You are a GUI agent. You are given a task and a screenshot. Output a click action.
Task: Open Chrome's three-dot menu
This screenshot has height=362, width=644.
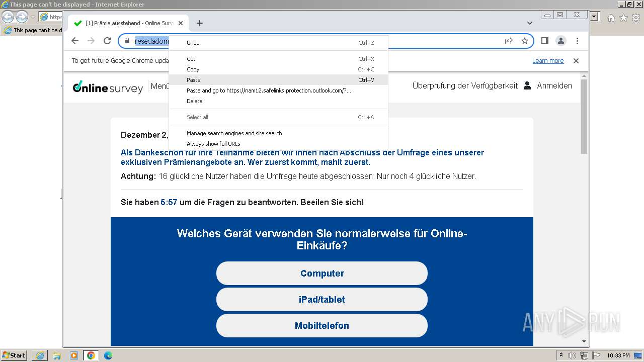coord(577,41)
